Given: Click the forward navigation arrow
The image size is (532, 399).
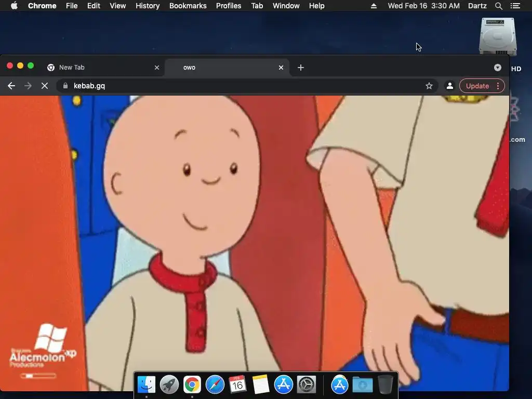Looking at the screenshot, I should 28,86.
